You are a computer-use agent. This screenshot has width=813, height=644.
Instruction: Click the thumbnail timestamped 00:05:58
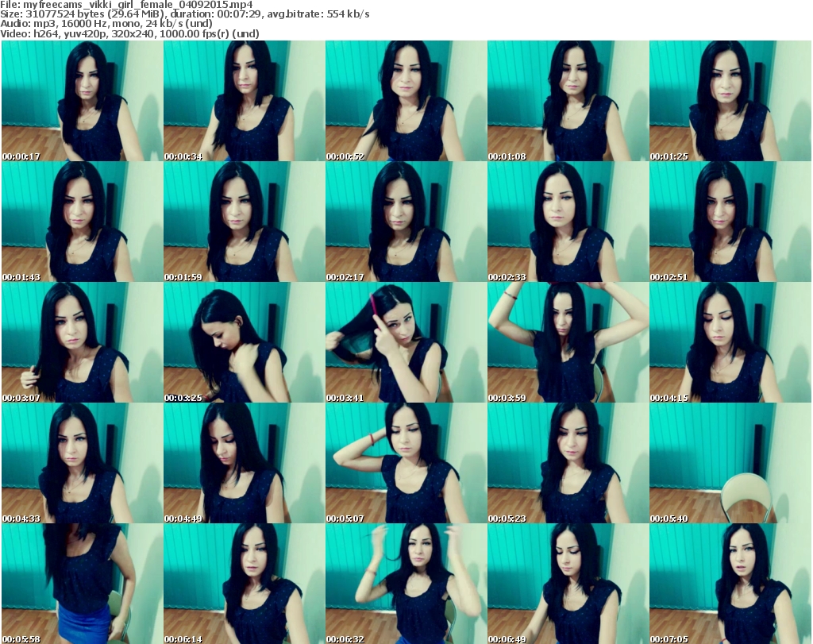[82, 584]
